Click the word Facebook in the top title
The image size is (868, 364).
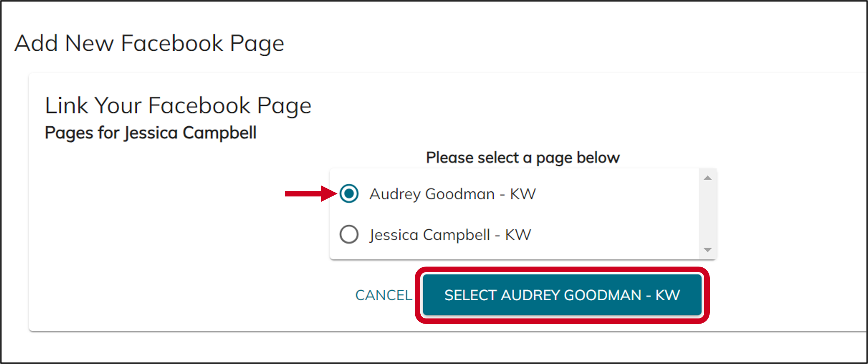pyautogui.click(x=172, y=43)
